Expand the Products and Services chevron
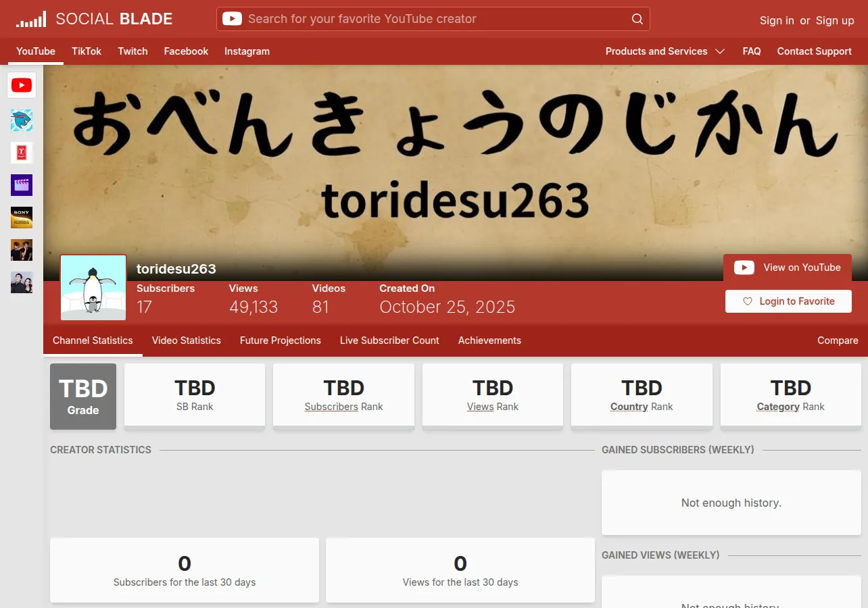The image size is (868, 608). (720, 51)
